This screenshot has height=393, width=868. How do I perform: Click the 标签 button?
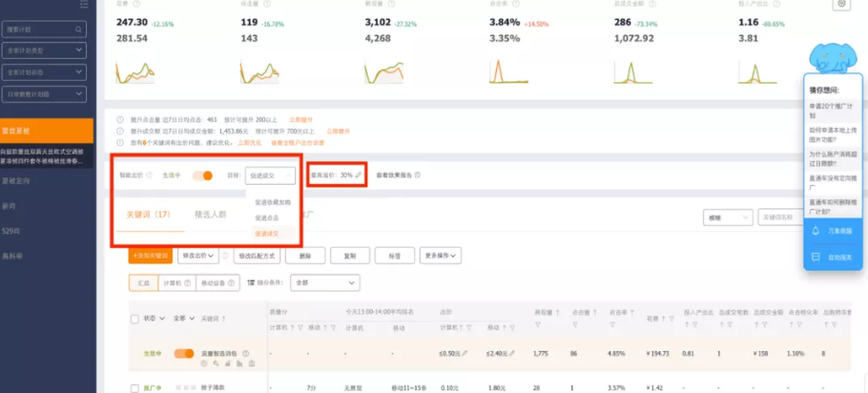tap(394, 257)
